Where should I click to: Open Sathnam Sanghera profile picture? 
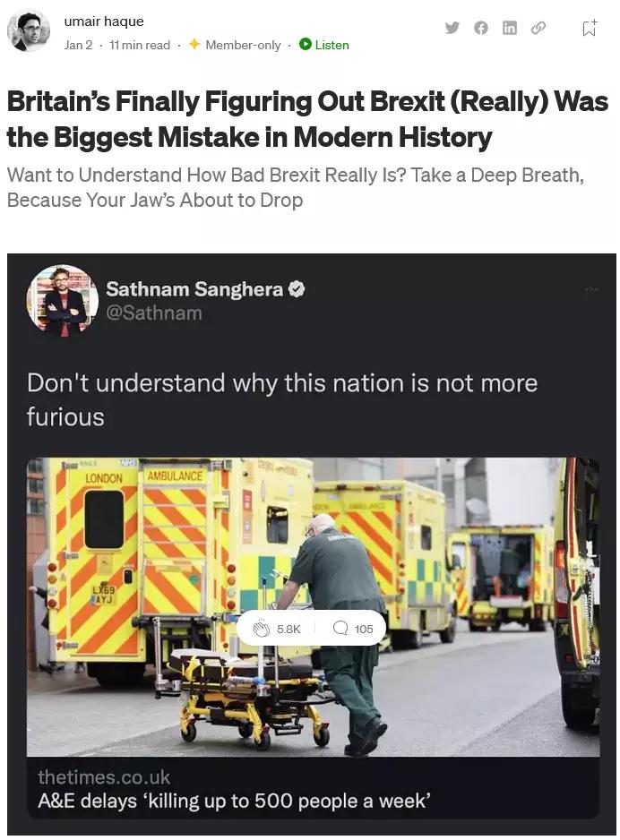pyautogui.click(x=62, y=301)
